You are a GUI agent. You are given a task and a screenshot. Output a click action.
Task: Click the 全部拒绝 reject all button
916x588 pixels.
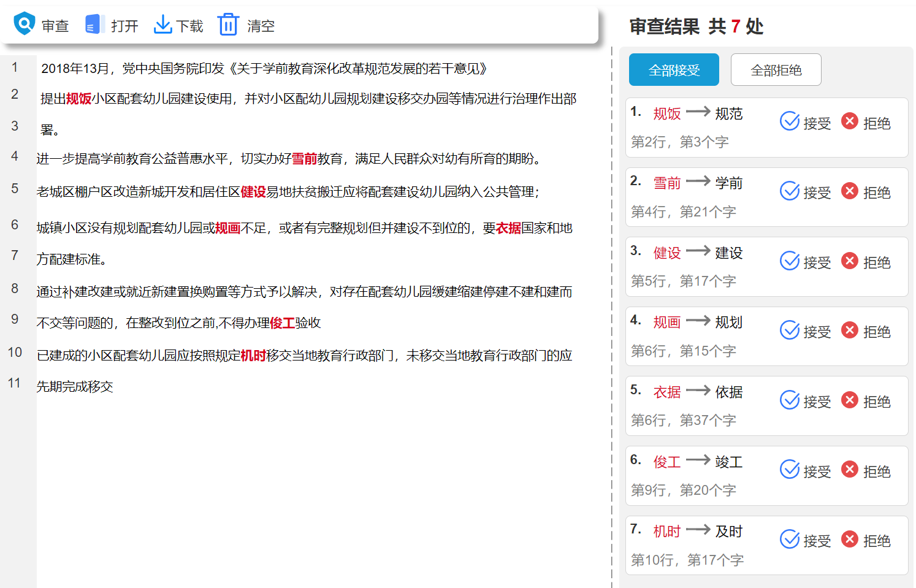(776, 70)
